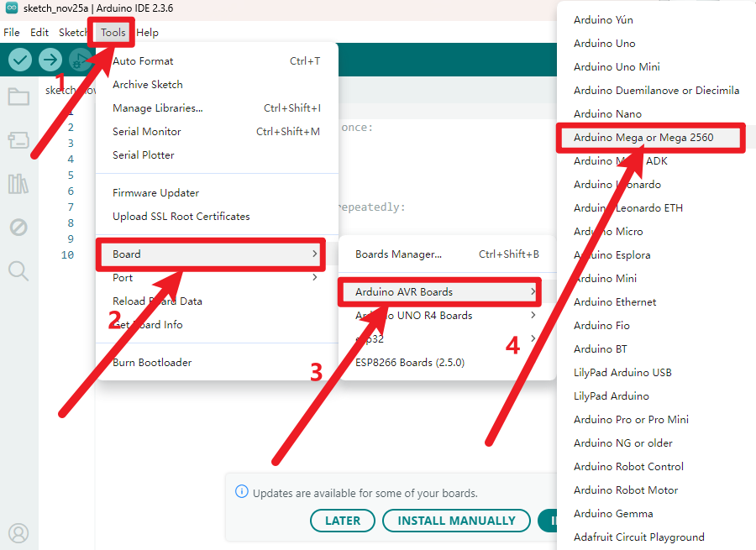The width and height of the screenshot is (756, 550).
Task: Choose Arduino Uno Mini board
Action: click(656, 67)
